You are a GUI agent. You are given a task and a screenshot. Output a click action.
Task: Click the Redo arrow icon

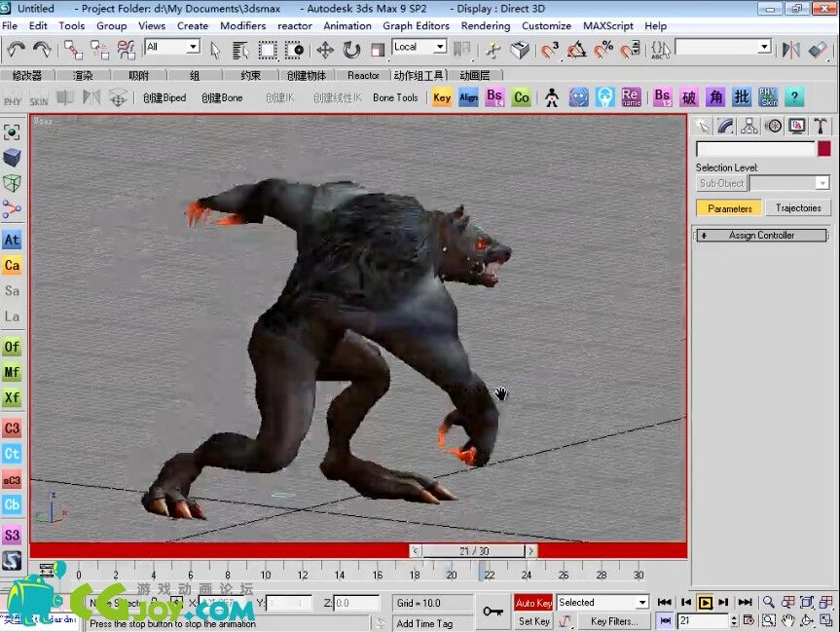coord(42,50)
